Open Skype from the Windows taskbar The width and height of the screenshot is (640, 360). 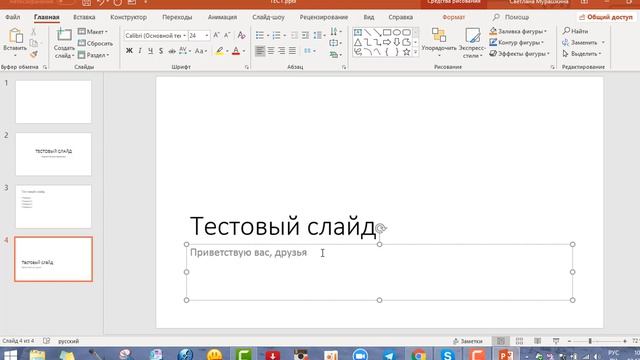[447, 355]
